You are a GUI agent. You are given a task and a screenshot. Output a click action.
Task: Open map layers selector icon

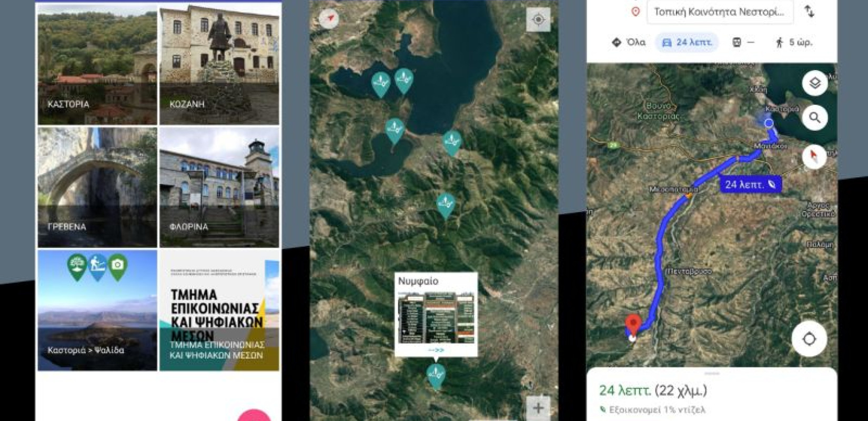(814, 84)
